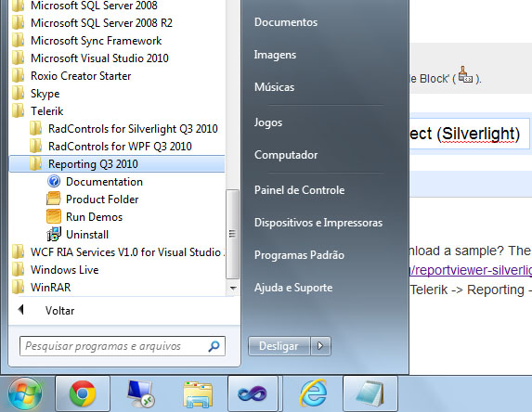Viewport: 532px width, 412px height.
Task: Click the Uninstall installer icon
Action: tap(54, 235)
